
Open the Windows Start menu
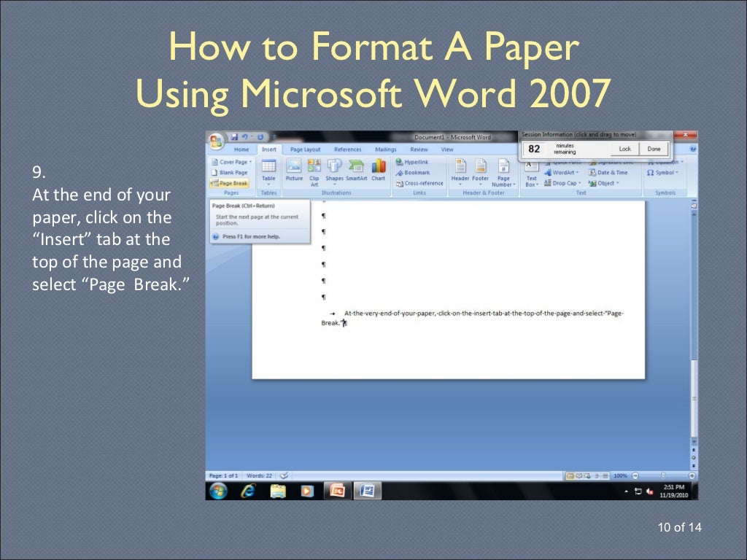coord(218,491)
